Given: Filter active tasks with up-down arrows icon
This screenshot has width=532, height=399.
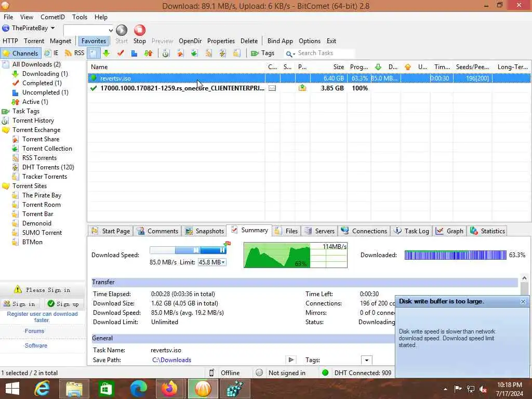Looking at the screenshot, I should (x=148, y=54).
